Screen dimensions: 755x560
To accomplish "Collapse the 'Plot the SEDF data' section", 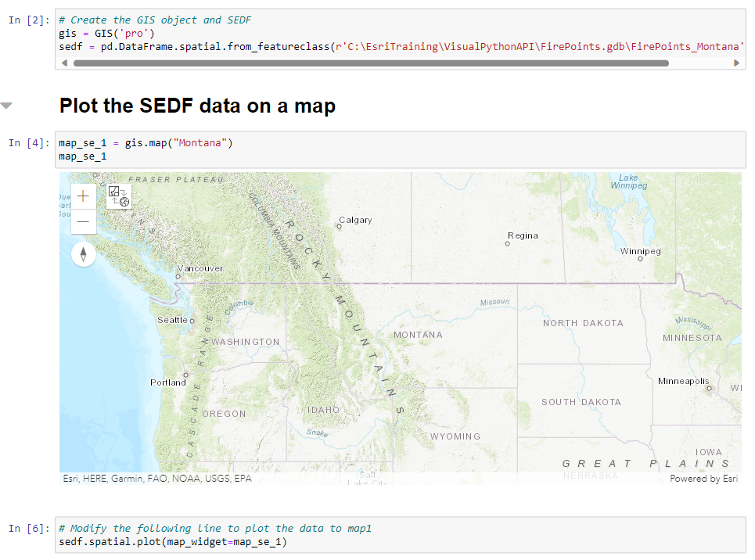I will point(7,106).
